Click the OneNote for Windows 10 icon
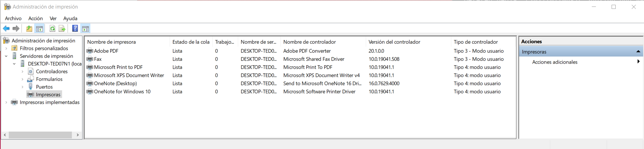The height and width of the screenshot is (149, 644). click(x=90, y=92)
